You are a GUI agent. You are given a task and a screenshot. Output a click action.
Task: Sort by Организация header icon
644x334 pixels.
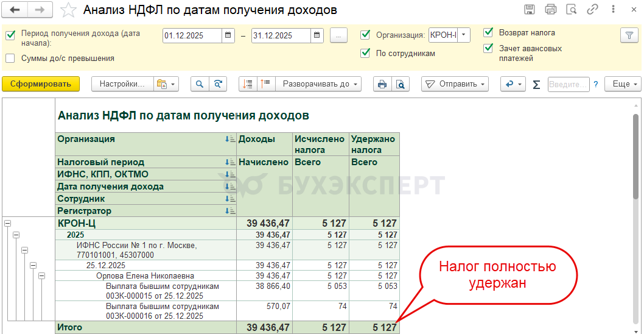(x=229, y=140)
